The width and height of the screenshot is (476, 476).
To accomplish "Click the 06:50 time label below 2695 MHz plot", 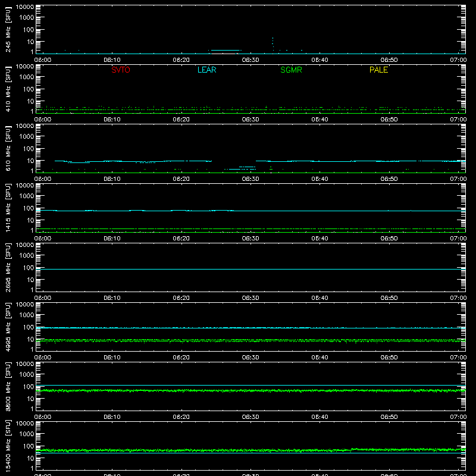I will (389, 298).
